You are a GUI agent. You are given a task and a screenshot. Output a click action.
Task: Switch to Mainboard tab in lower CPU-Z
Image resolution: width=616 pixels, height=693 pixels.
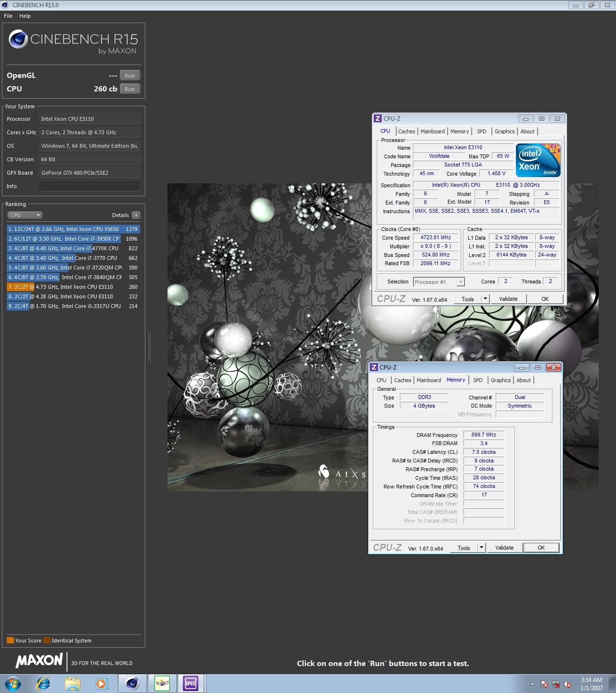coord(429,380)
